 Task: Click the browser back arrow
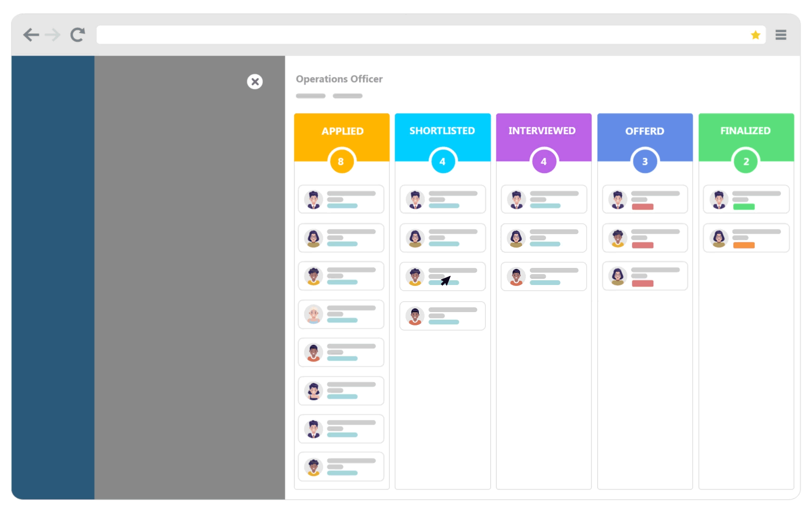(31, 35)
